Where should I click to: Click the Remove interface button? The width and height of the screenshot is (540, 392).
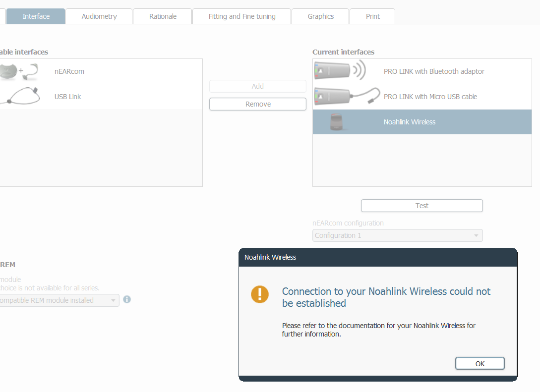pos(257,104)
